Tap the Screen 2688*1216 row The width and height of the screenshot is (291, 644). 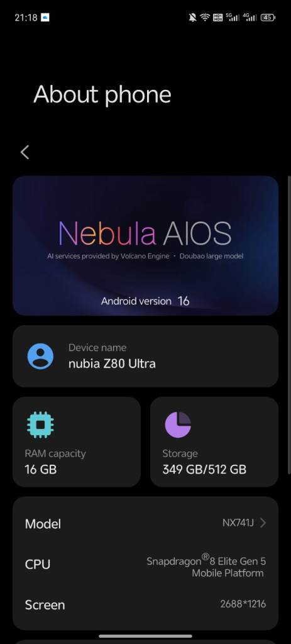pyautogui.click(x=145, y=604)
